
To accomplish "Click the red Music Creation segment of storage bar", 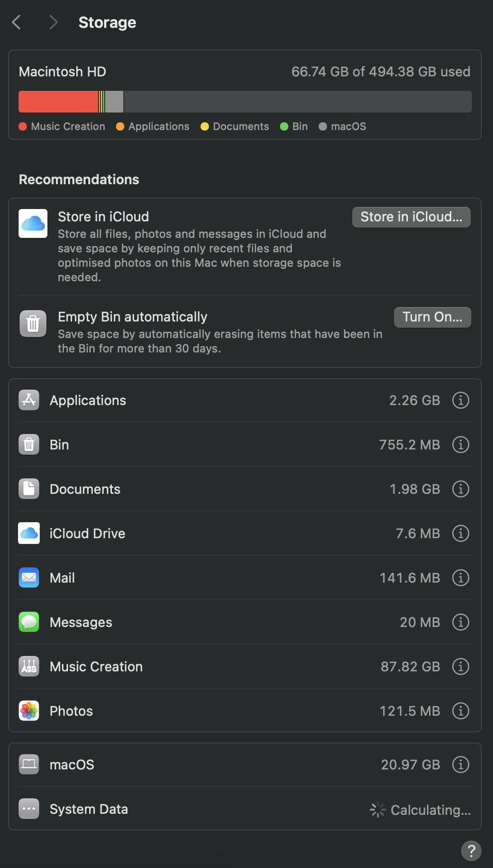I will (58, 102).
